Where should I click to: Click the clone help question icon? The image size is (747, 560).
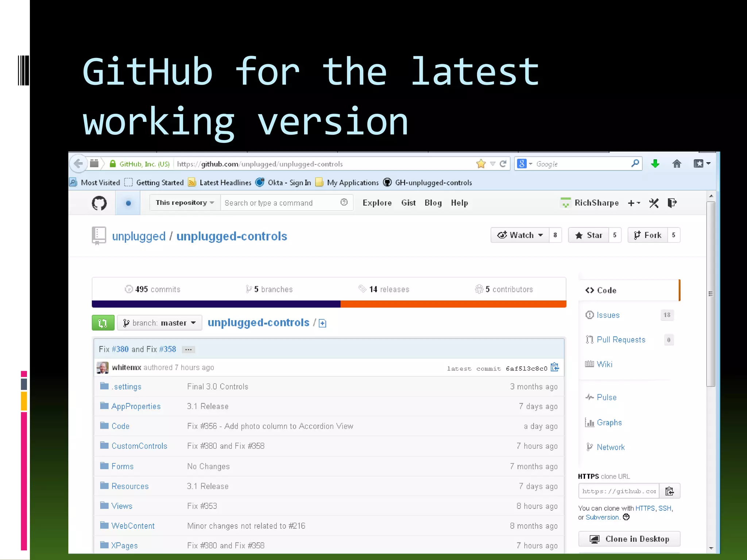pos(626,517)
